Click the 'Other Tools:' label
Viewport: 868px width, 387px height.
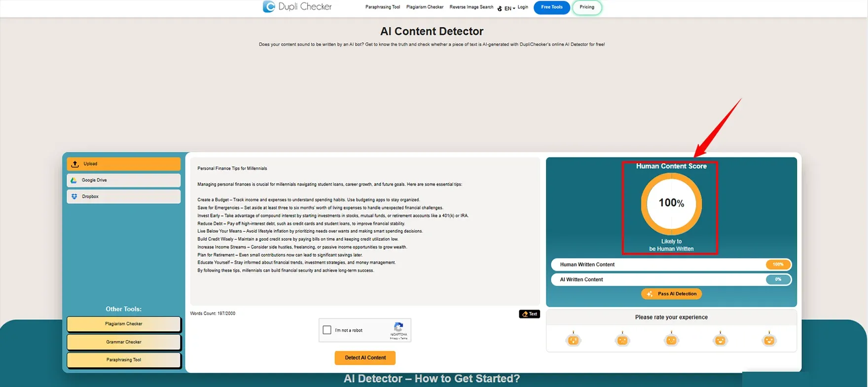coord(123,309)
